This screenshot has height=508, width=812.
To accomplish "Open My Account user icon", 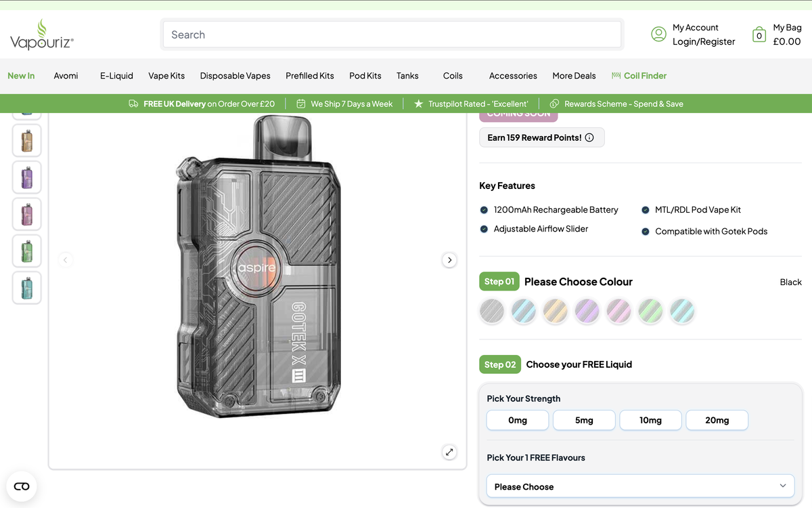I will (658, 34).
